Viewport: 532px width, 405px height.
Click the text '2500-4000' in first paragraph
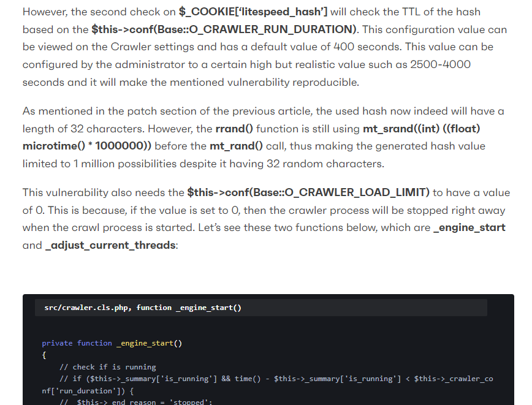coord(441,64)
